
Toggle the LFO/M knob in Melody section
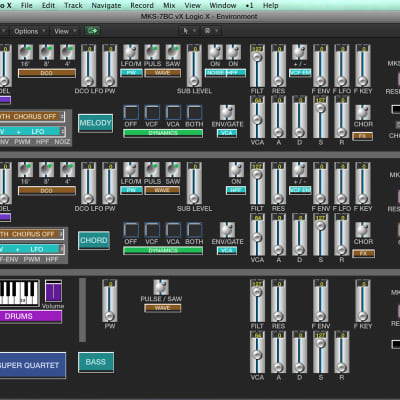click(131, 52)
